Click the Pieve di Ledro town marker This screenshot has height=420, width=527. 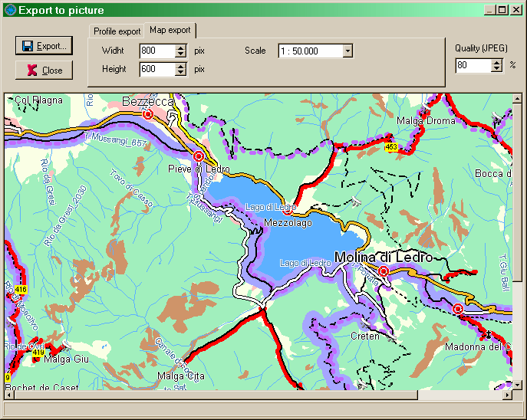point(199,156)
